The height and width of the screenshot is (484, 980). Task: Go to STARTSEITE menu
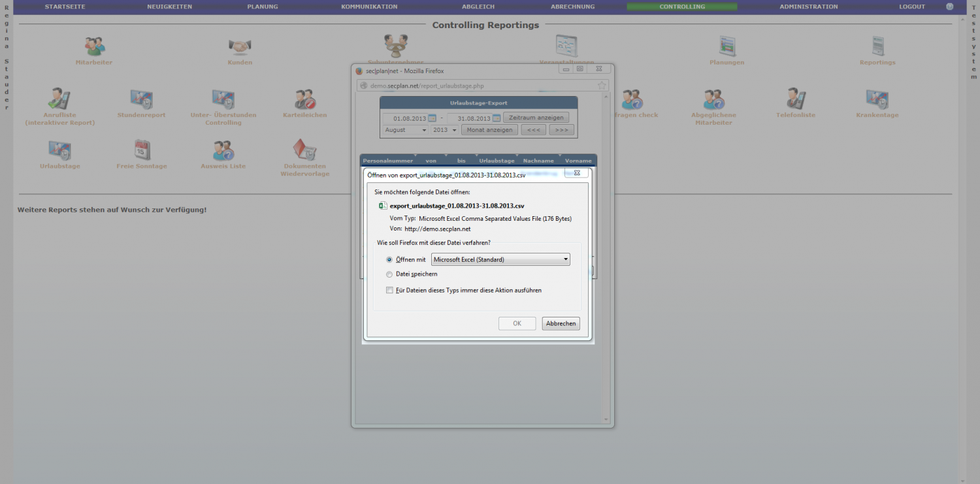(65, 7)
